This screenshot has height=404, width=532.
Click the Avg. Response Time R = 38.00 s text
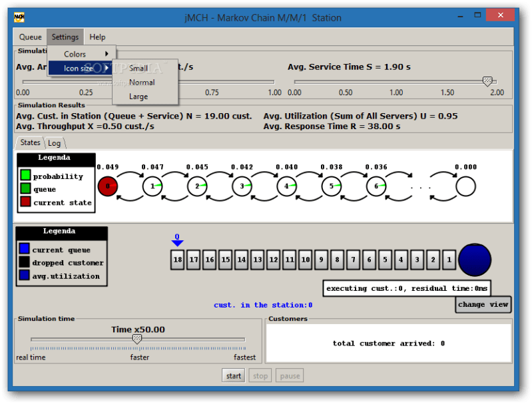(x=332, y=126)
